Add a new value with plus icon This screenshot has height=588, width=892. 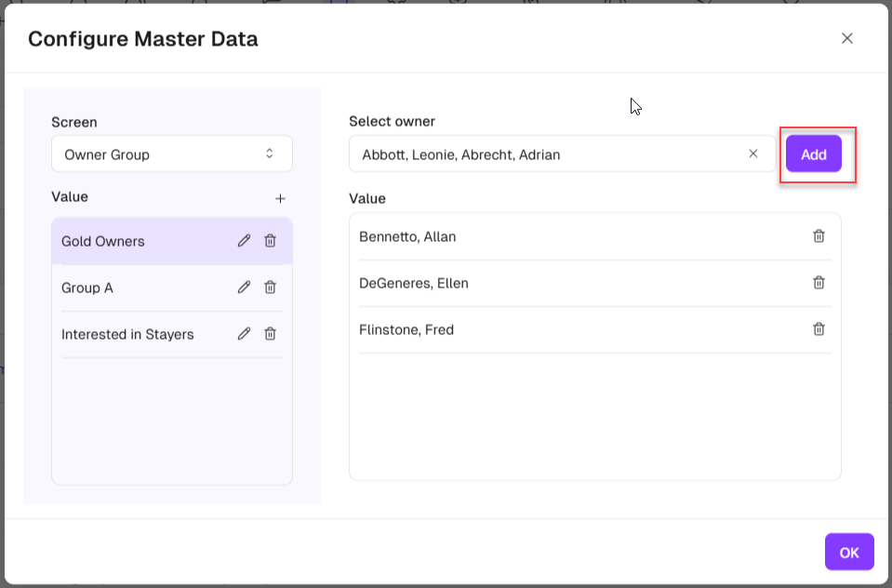[x=280, y=198]
